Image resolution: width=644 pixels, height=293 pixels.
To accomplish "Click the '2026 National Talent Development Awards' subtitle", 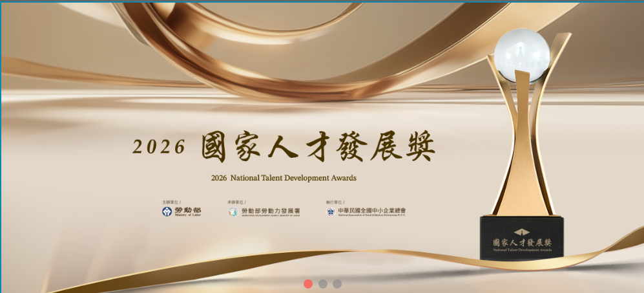I will (x=284, y=178).
